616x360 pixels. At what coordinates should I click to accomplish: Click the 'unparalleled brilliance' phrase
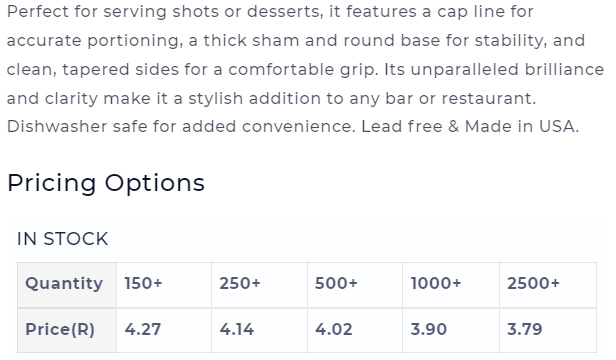[507, 70]
